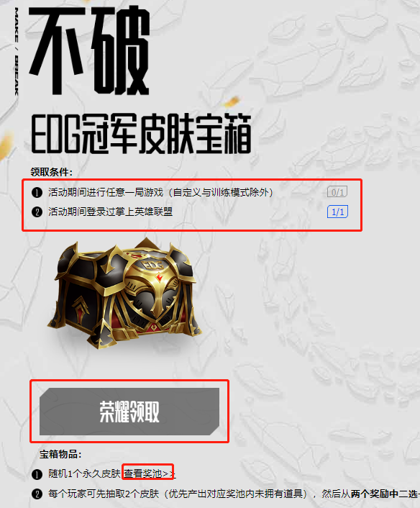
Task: Click the 0/1 progress badge
Action: pos(337,192)
